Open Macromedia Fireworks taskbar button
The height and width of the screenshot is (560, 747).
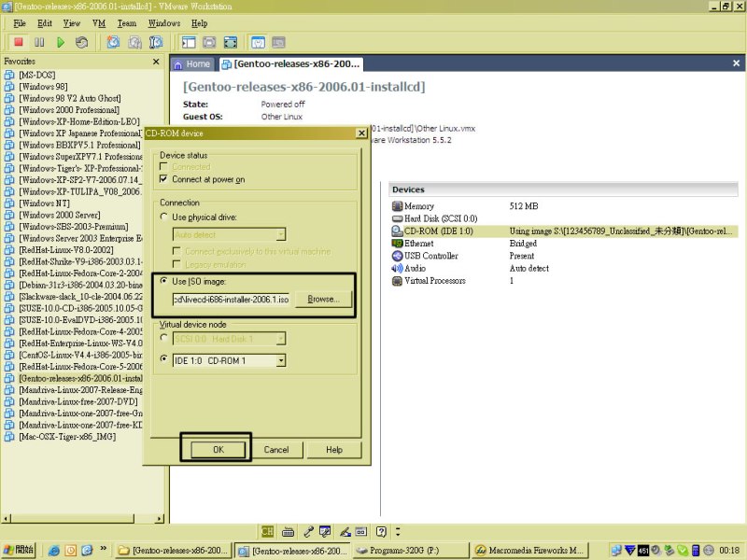coord(530,551)
